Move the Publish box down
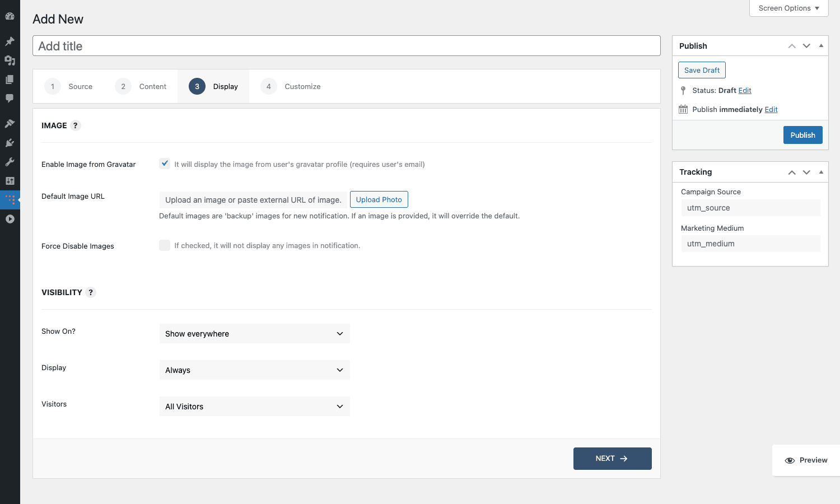Screen dimensions: 840x504 click(806, 46)
